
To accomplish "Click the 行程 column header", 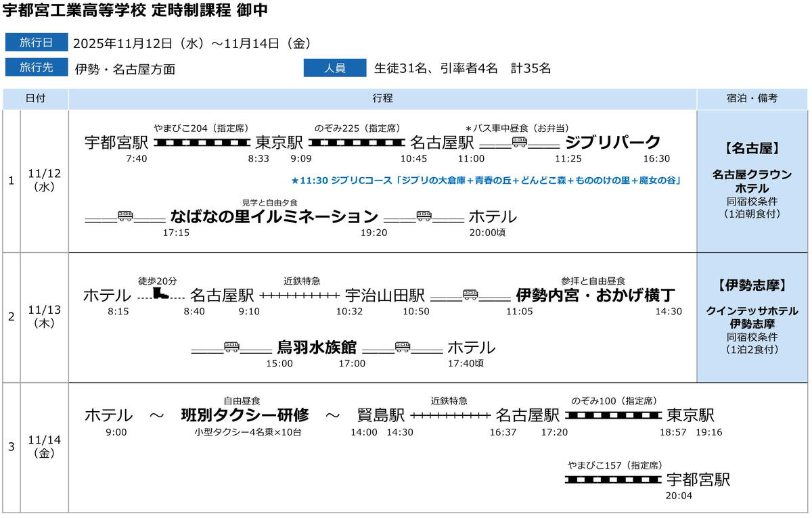I will point(382,98).
